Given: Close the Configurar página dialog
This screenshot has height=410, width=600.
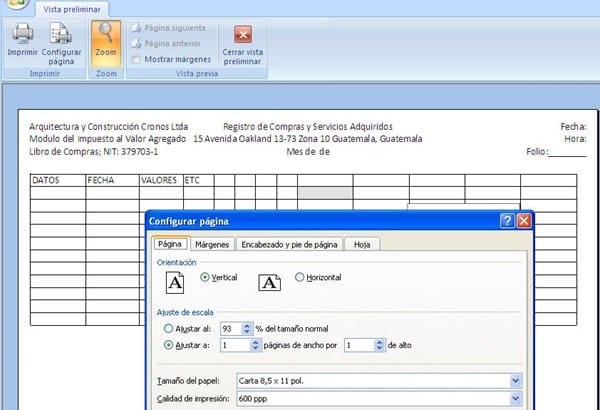Looking at the screenshot, I should click(x=523, y=221).
